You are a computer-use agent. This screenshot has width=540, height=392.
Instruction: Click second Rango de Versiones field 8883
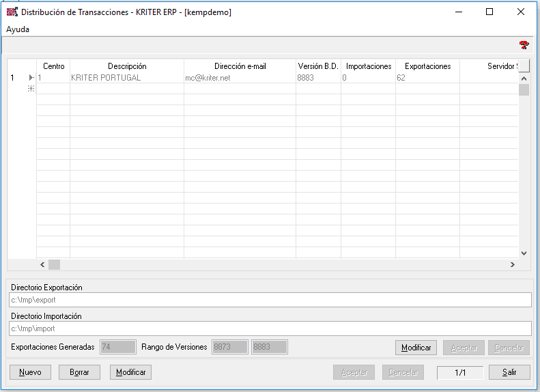coord(269,347)
